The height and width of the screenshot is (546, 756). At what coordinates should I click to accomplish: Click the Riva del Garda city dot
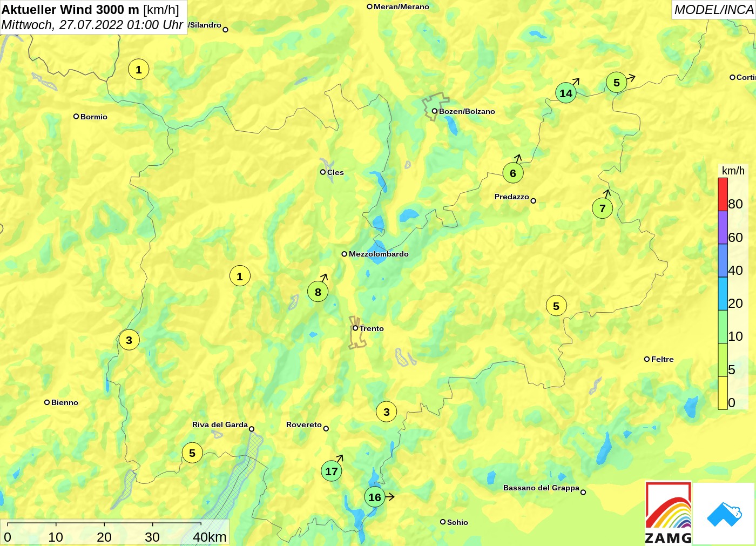click(x=251, y=429)
